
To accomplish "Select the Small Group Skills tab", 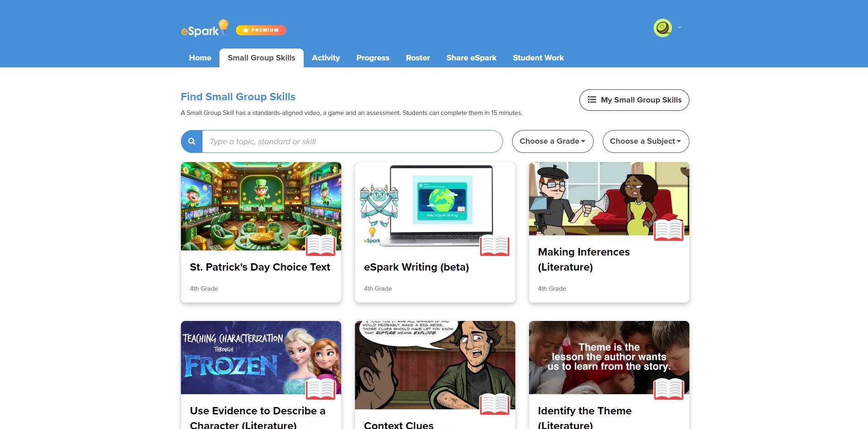I will (262, 58).
